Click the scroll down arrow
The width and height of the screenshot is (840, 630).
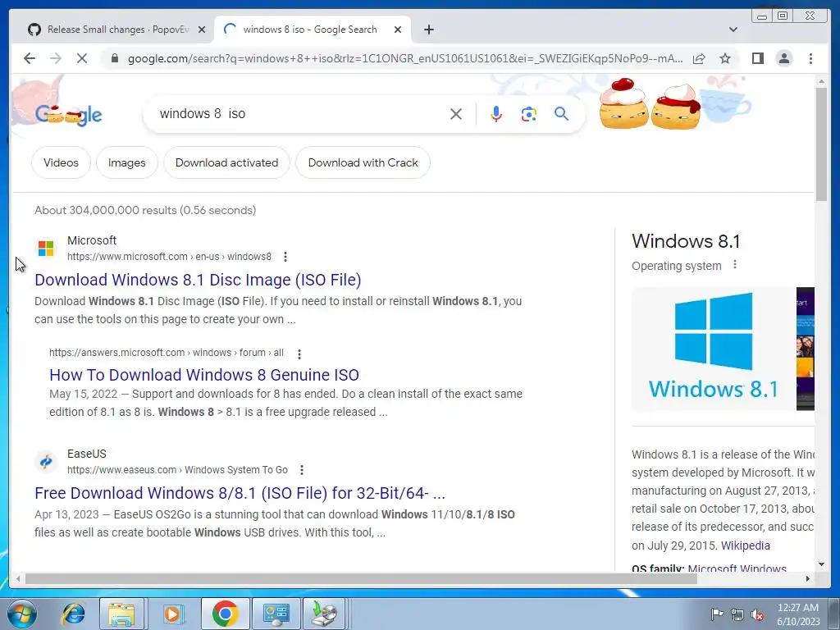821,564
